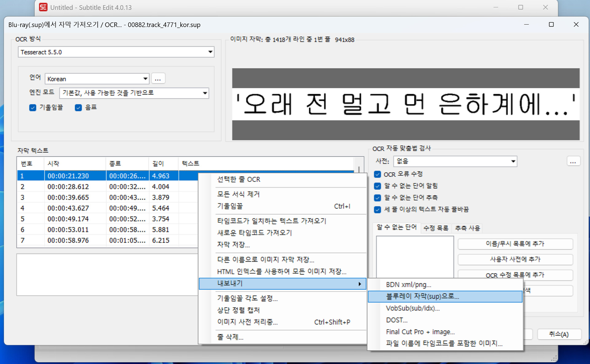Click the ellipsis button beside Korean language
The width and height of the screenshot is (590, 364).
click(158, 79)
